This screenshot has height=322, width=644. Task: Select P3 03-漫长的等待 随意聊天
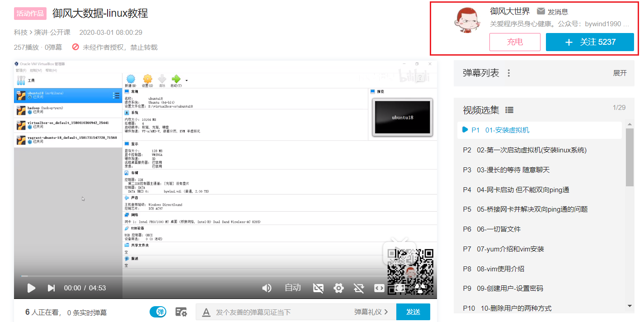540,170
